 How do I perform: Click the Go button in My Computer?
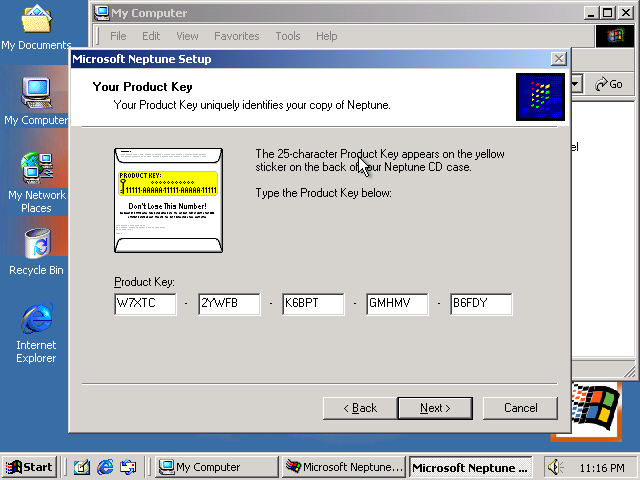[609, 84]
